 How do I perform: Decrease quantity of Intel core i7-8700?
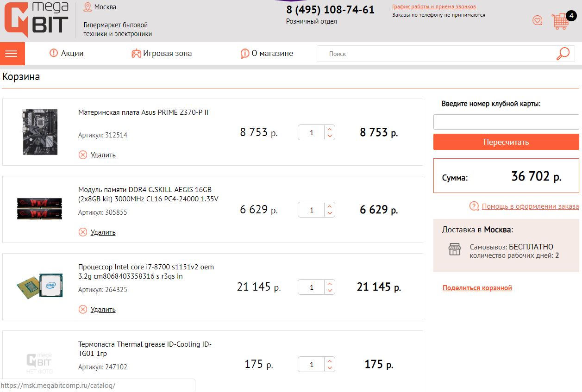[x=330, y=291]
